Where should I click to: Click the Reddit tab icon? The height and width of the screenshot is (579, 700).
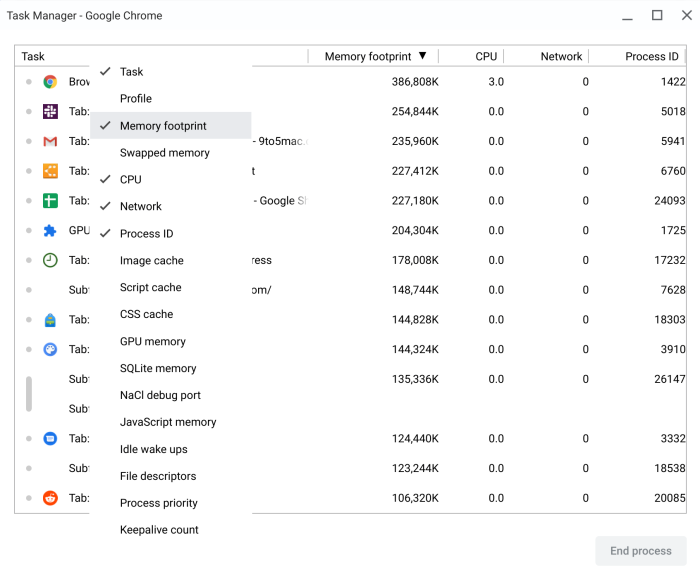[50, 498]
